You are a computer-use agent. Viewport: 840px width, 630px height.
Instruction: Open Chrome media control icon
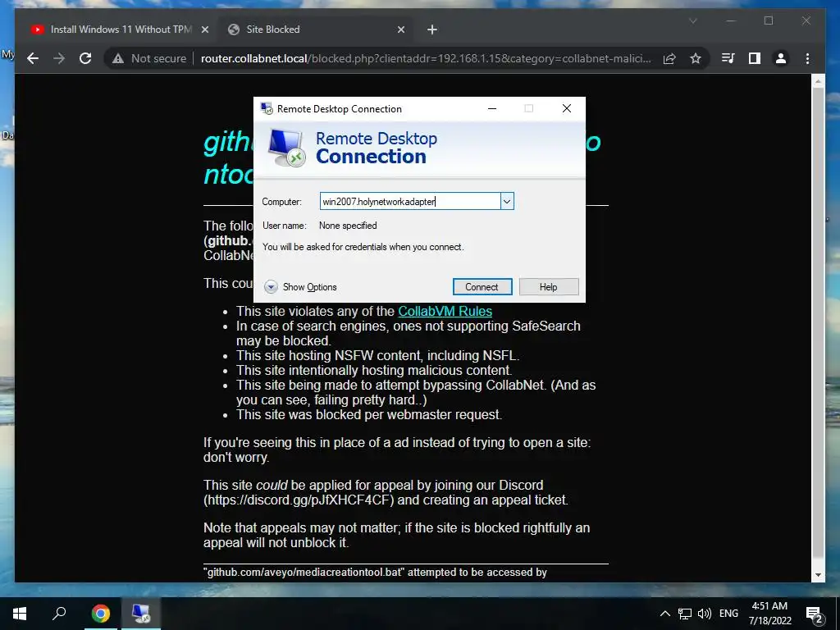[x=728, y=58]
